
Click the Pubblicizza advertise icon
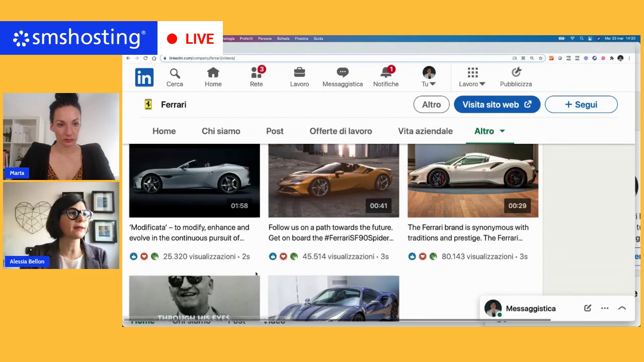(x=516, y=73)
